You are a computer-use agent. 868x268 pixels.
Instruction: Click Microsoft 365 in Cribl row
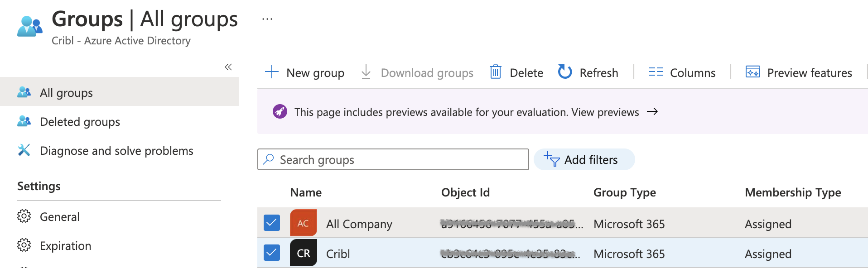coord(629,254)
